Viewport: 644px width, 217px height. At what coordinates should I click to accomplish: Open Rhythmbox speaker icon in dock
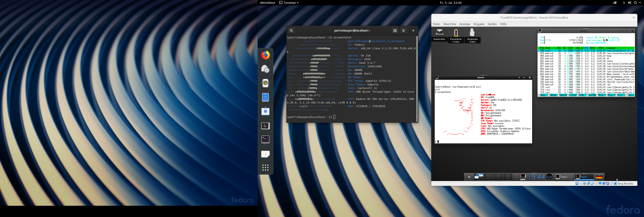(265, 83)
